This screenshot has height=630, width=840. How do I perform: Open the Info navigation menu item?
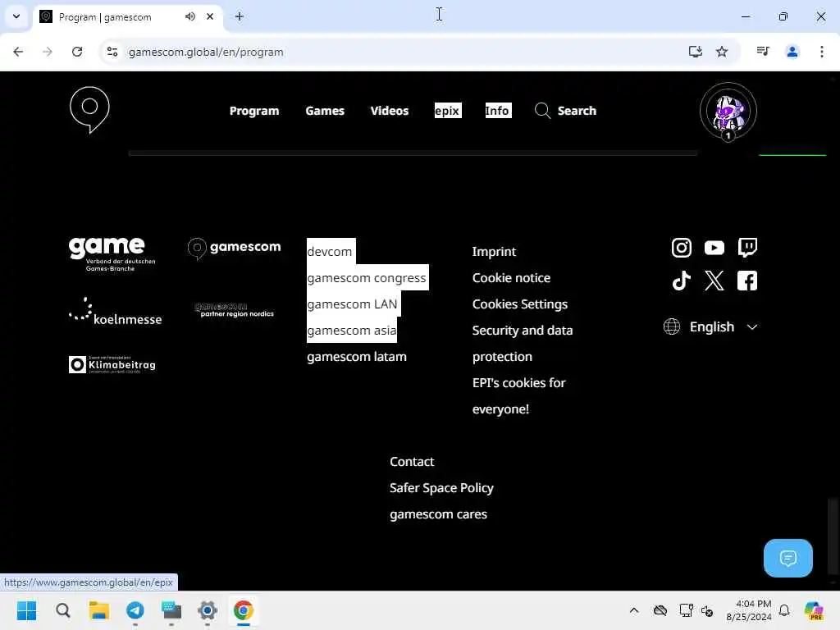click(x=498, y=111)
